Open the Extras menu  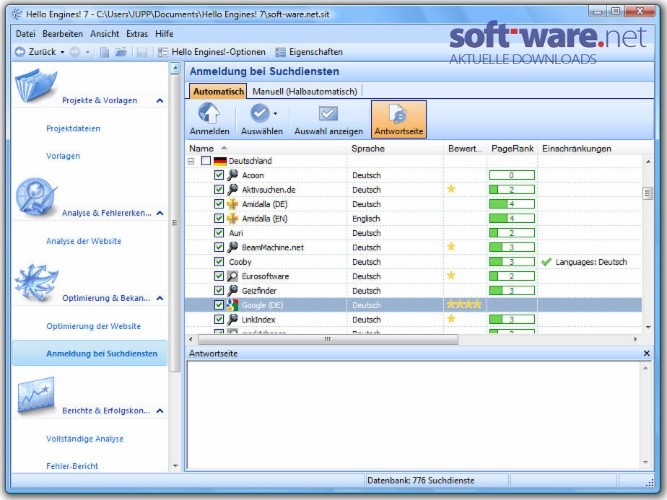(137, 34)
